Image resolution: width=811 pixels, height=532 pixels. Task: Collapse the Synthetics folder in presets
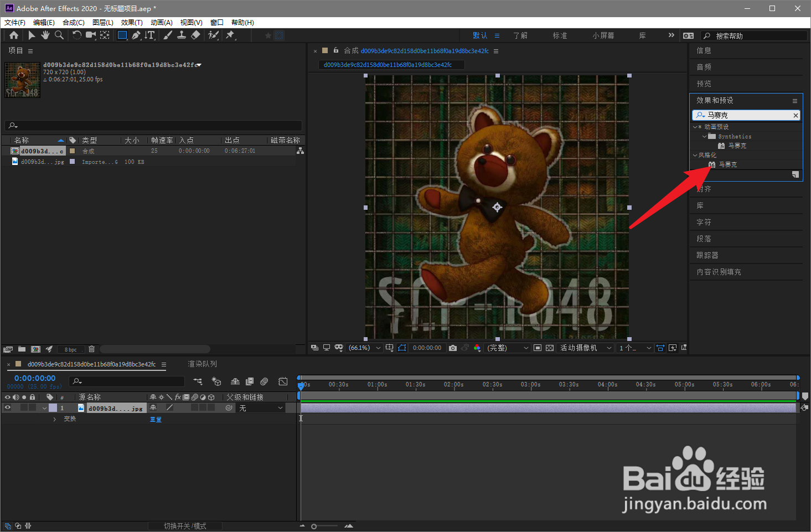pos(705,136)
